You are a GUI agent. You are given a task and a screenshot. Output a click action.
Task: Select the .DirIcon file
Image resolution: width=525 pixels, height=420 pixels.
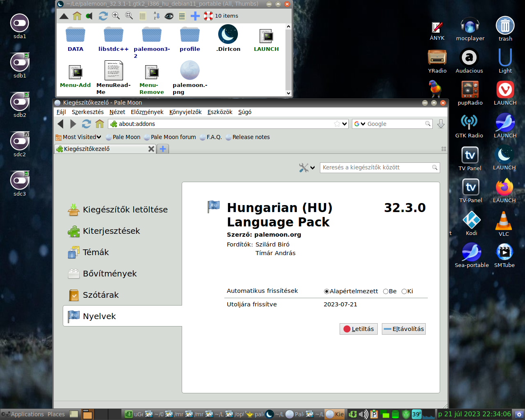coord(228,38)
